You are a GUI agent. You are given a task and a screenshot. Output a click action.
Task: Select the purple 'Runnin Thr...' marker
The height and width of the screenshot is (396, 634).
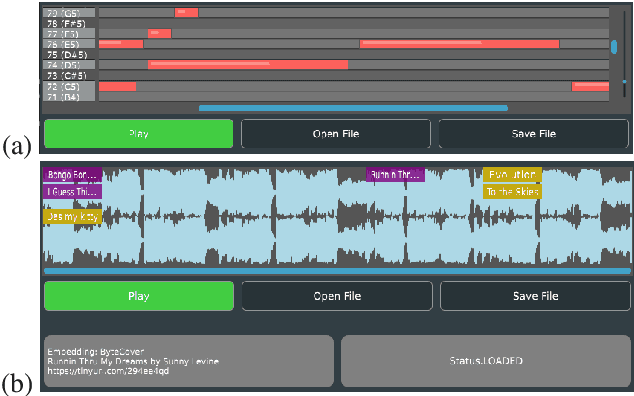pyautogui.click(x=395, y=175)
